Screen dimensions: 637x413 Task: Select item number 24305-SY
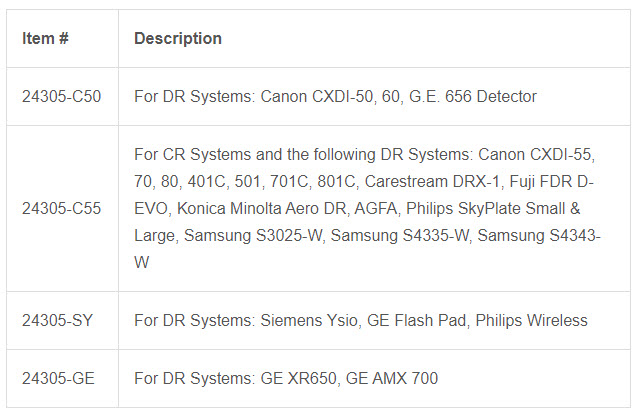click(x=57, y=320)
